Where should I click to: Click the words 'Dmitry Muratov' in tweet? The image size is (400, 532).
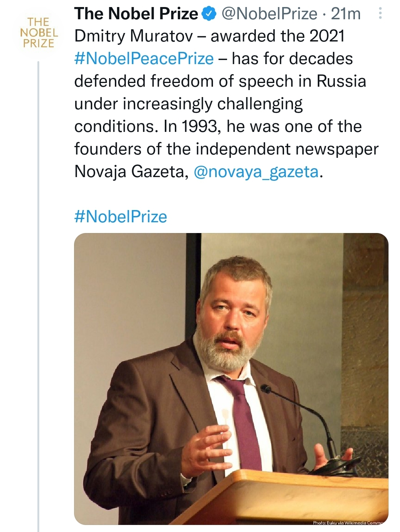tap(134, 36)
